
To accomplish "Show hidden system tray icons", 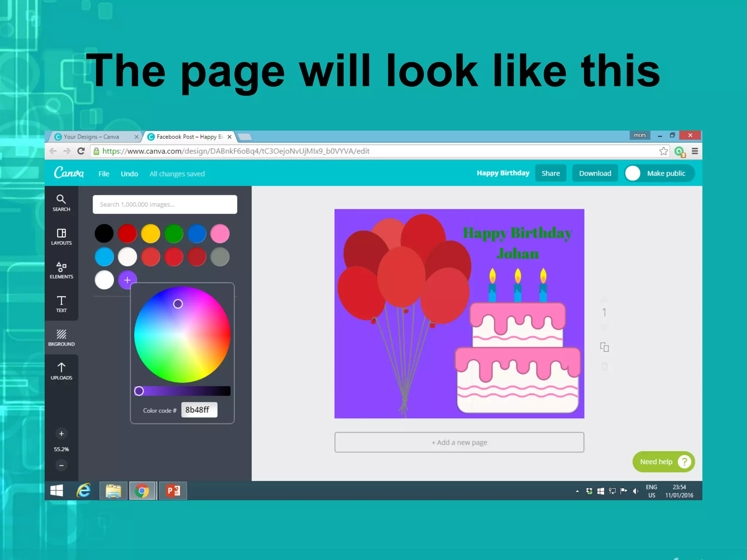I will [x=577, y=491].
